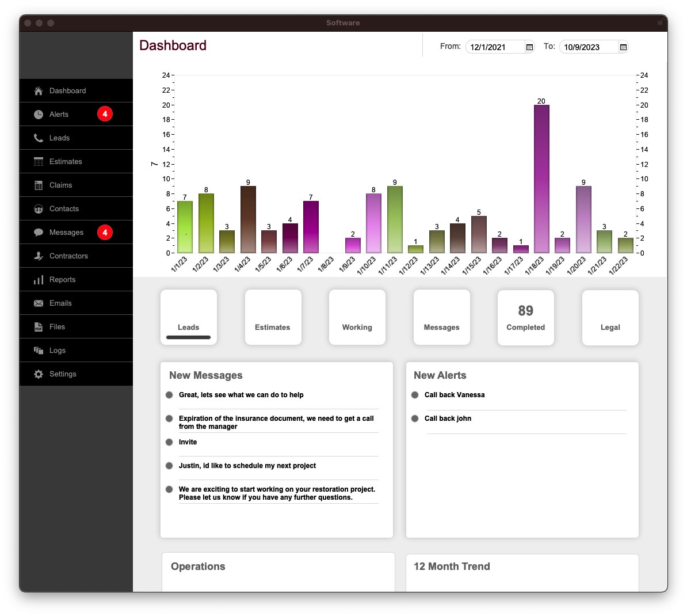The image size is (687, 616).
Task: Open the To date calendar picker
Action: coord(623,47)
